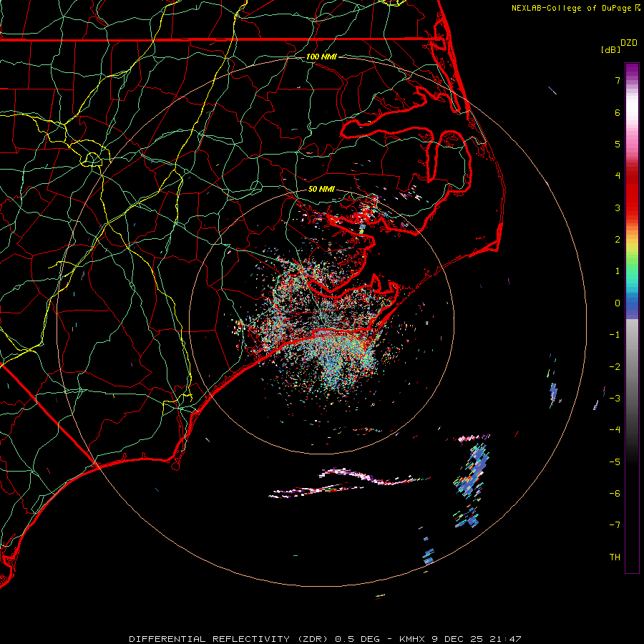
Task: Click the "[dB]" unit label
Action: (x=610, y=49)
